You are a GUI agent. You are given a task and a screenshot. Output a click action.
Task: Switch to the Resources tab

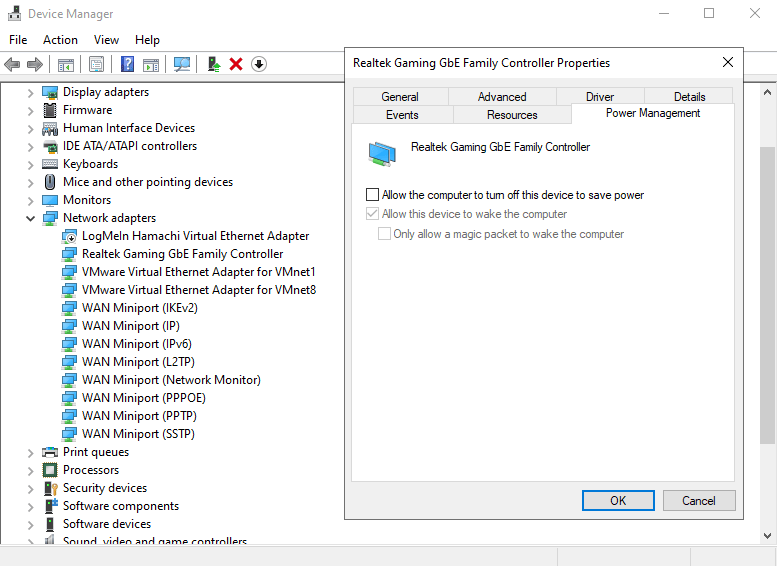[512, 115]
